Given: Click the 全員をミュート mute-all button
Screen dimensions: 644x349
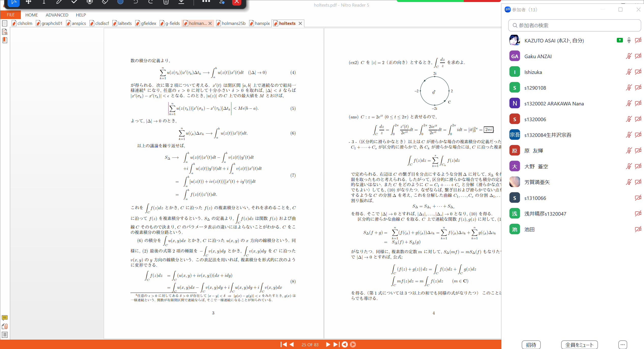Looking at the screenshot, I should pyautogui.click(x=579, y=345).
